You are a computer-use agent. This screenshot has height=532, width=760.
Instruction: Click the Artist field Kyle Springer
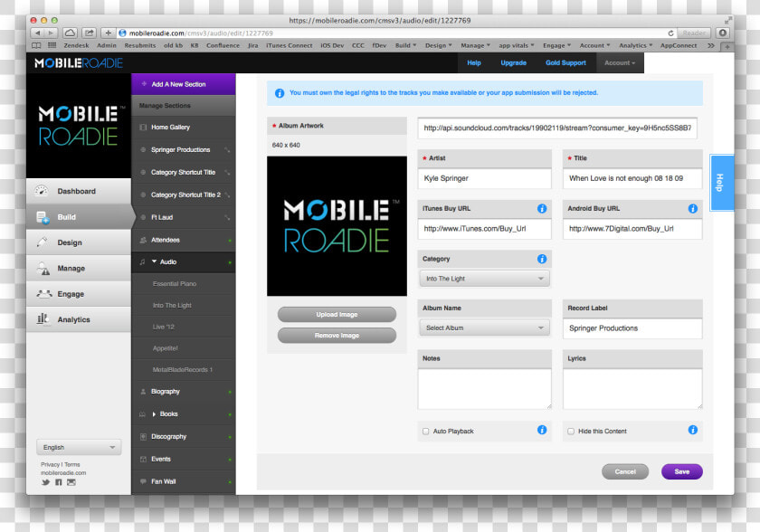click(485, 178)
